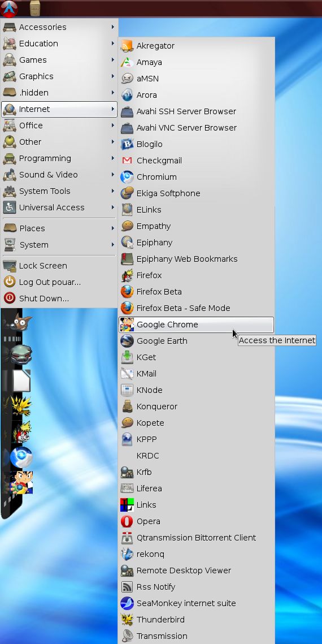Open the file cabinet icon in top panel

[x=35, y=8]
